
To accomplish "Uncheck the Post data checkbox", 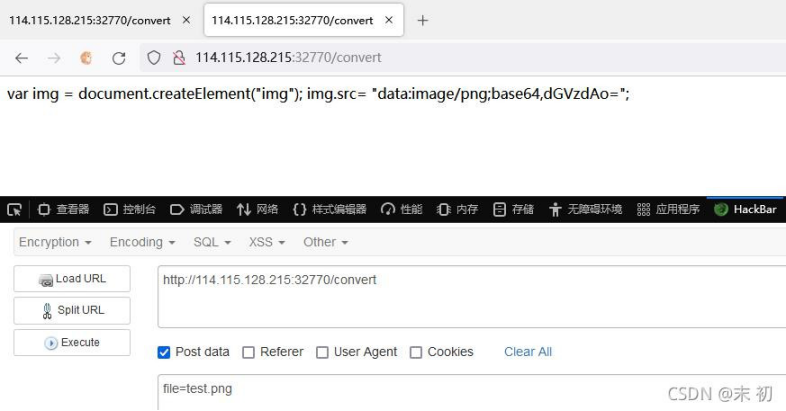I will point(164,352).
